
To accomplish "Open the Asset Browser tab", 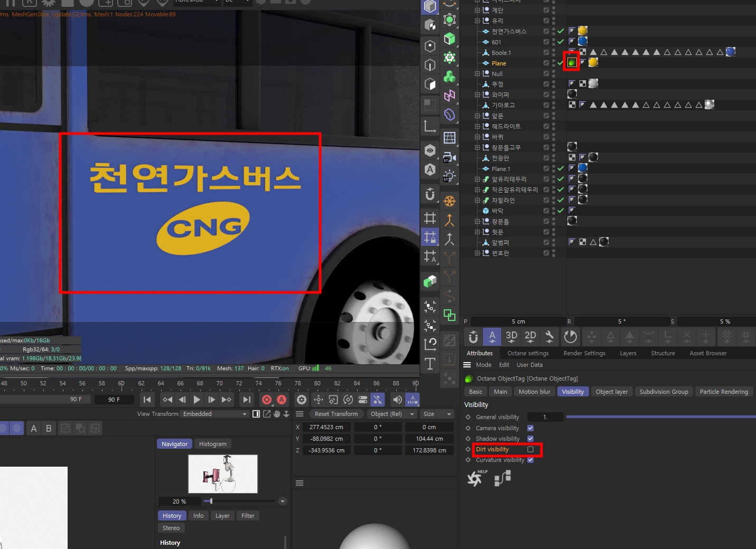I will 708,353.
